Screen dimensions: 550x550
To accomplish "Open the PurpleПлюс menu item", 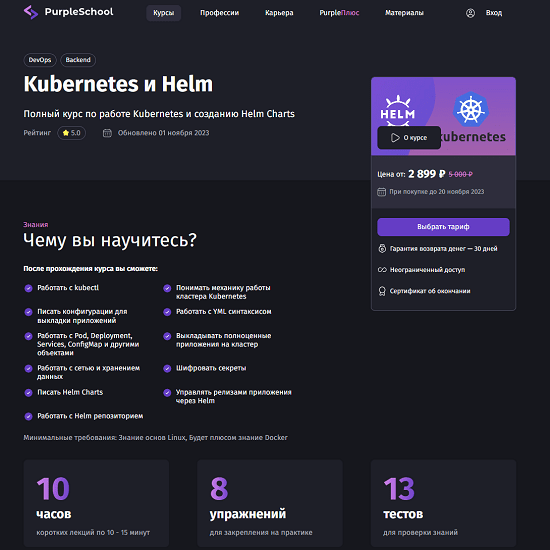I will (x=339, y=13).
